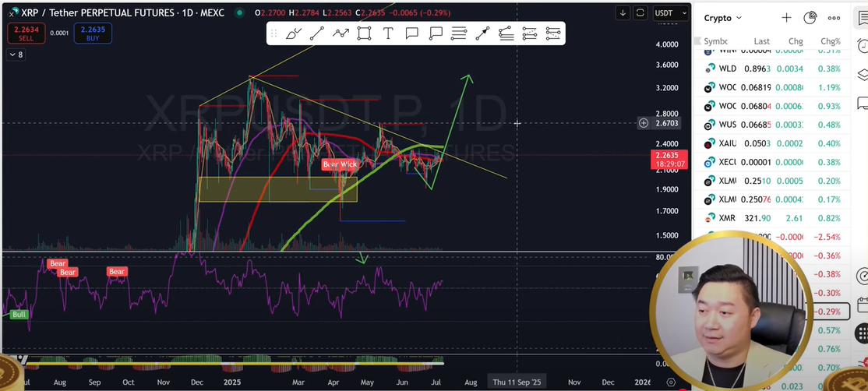Pick the Arrow line drawing tool
This screenshot has width=868, height=391.
[482, 33]
